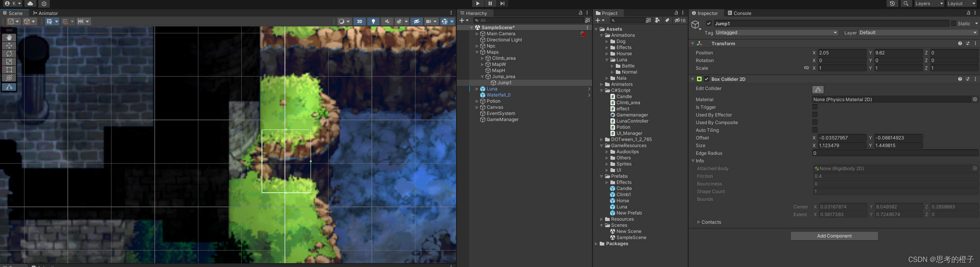Toggle scene visibility hidden-objects icon
Viewport: 980px width, 267px height.
[417, 21]
